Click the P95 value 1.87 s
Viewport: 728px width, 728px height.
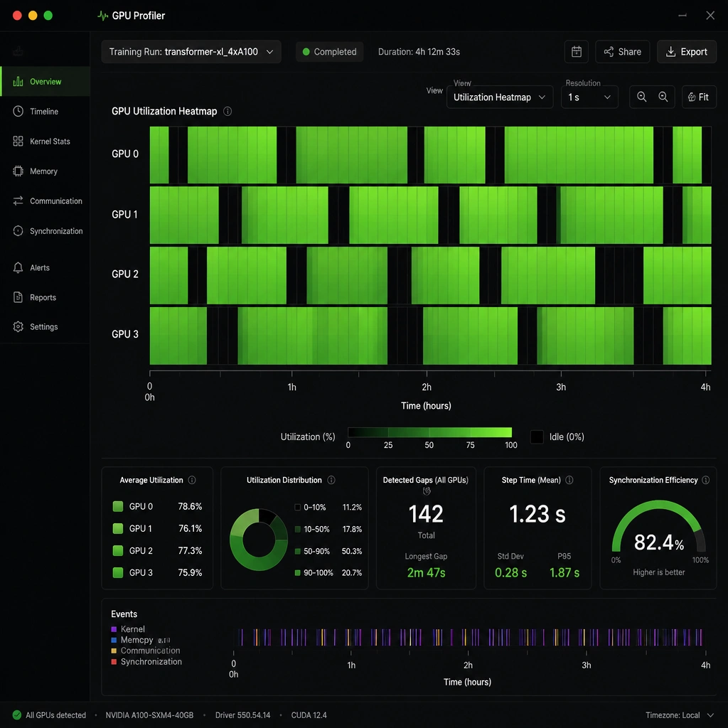tap(564, 573)
